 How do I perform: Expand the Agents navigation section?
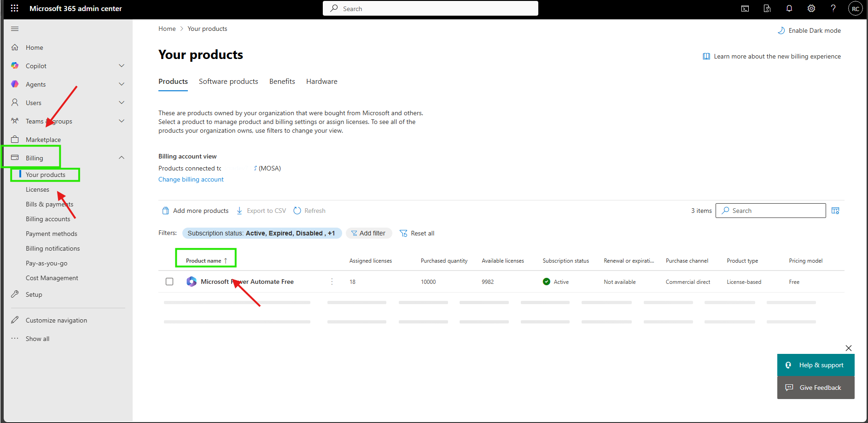click(122, 84)
